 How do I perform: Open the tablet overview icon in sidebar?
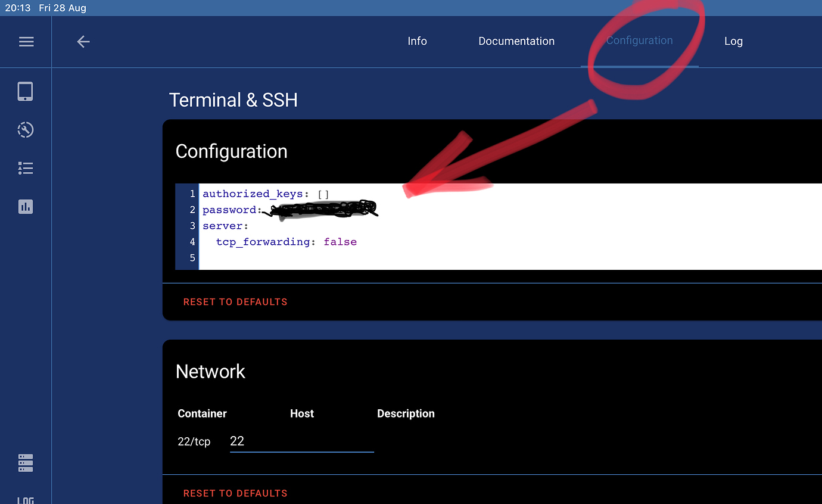25,91
